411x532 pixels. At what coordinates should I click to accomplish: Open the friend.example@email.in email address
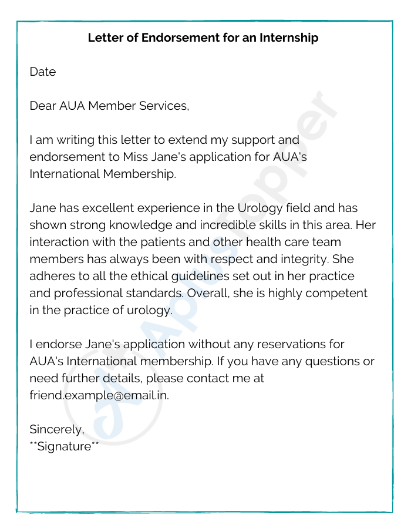coord(99,395)
